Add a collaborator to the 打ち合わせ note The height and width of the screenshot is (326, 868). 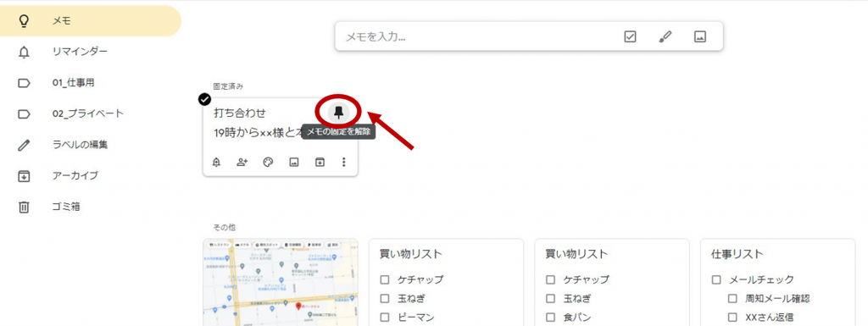pos(242,162)
